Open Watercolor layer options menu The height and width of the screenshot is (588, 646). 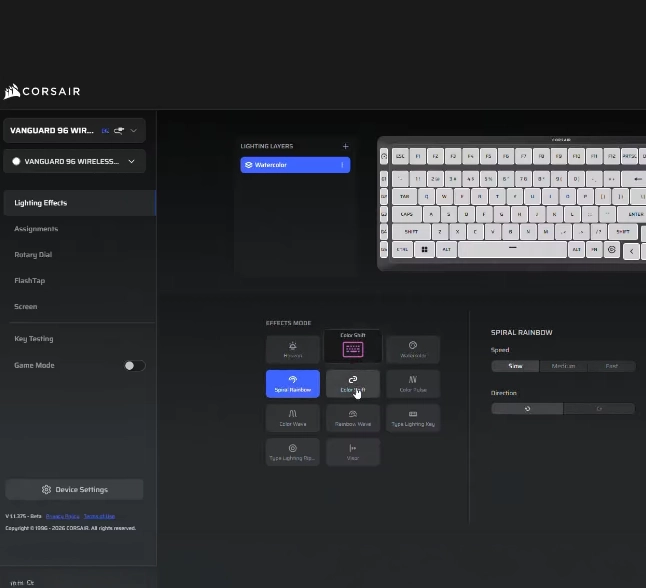click(342, 165)
